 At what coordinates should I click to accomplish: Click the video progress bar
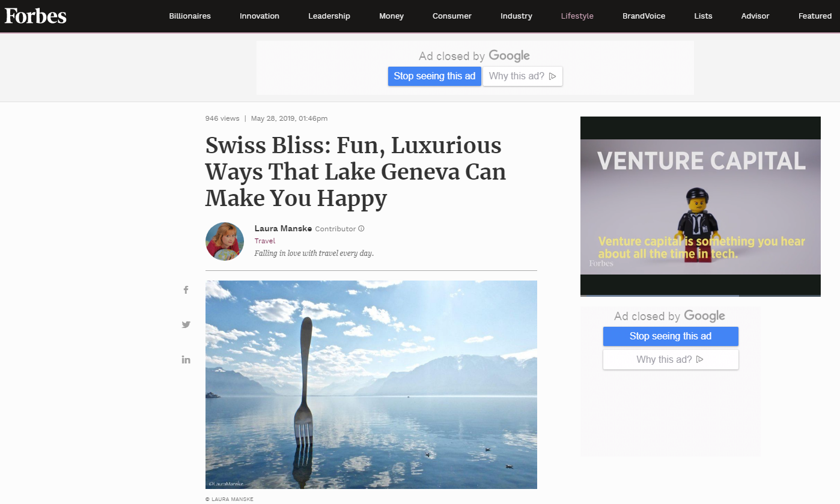tap(701, 295)
